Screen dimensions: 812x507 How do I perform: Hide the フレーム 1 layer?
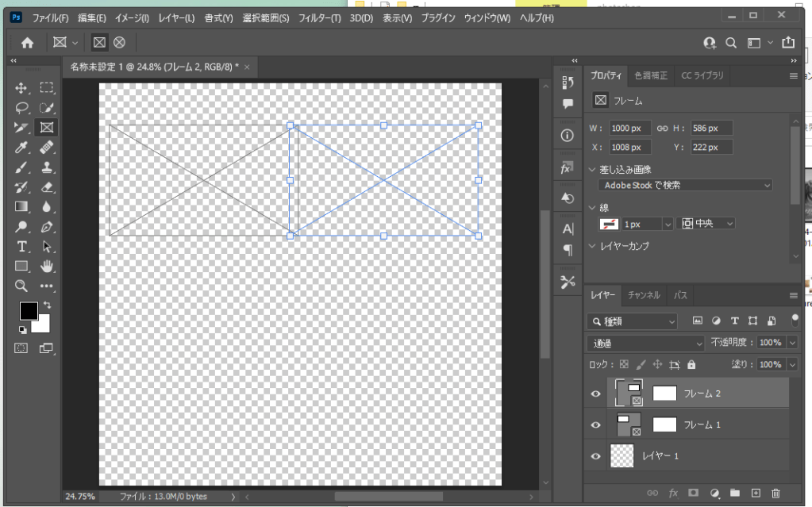[595, 424]
